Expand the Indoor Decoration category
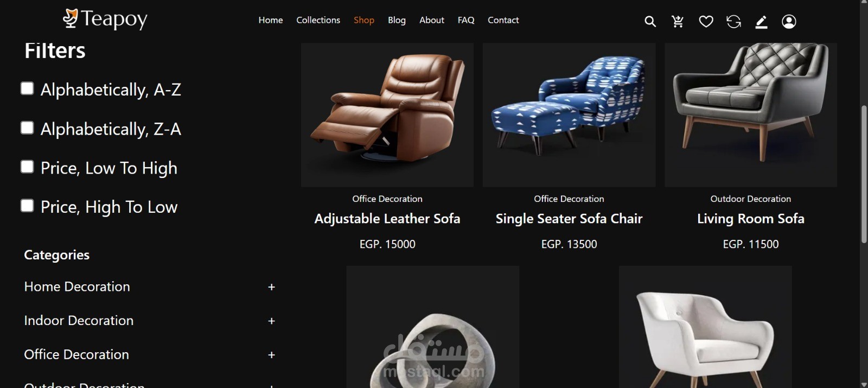 pyautogui.click(x=271, y=321)
